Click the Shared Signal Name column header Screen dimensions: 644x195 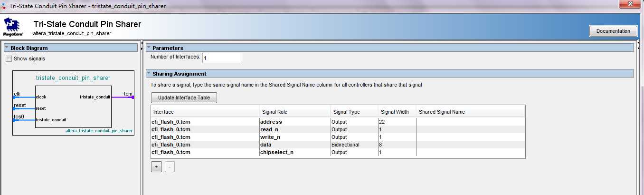(x=471, y=112)
